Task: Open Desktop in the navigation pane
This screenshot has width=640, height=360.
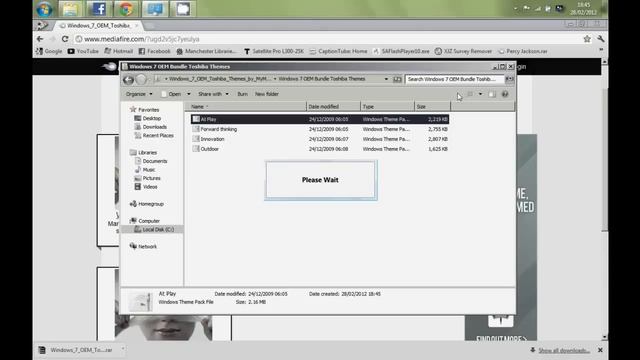Action: [x=148, y=118]
